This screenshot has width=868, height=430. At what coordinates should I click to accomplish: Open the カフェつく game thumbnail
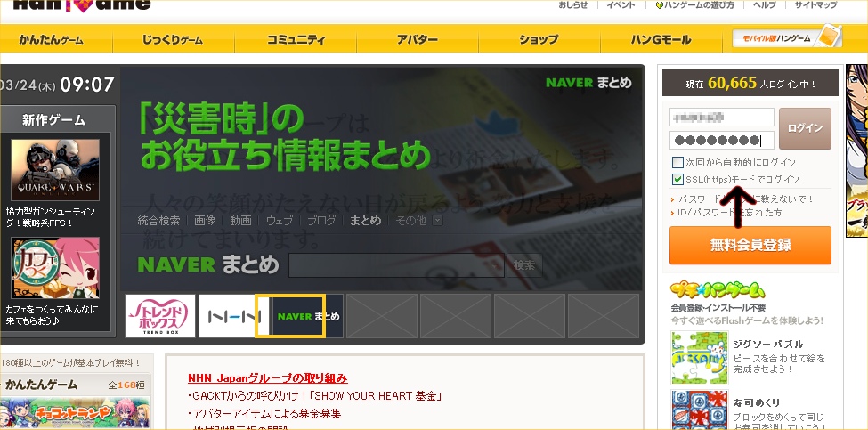pos(55,268)
